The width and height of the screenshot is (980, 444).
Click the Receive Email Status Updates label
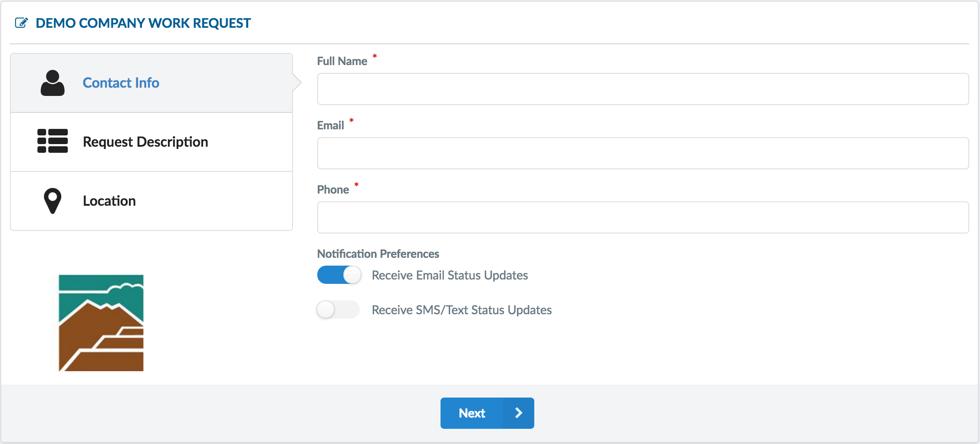pyautogui.click(x=450, y=275)
